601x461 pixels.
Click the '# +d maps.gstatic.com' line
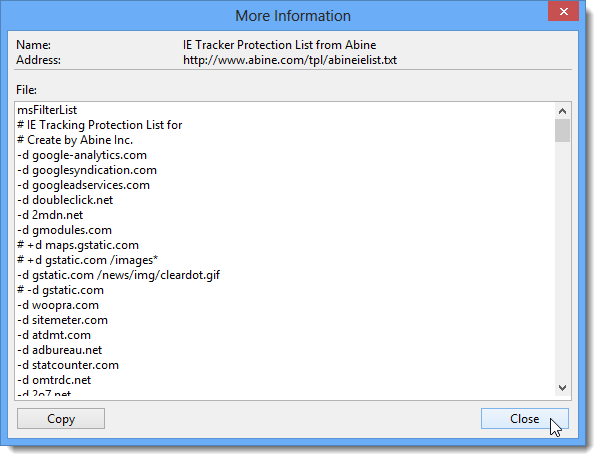[x=78, y=245]
